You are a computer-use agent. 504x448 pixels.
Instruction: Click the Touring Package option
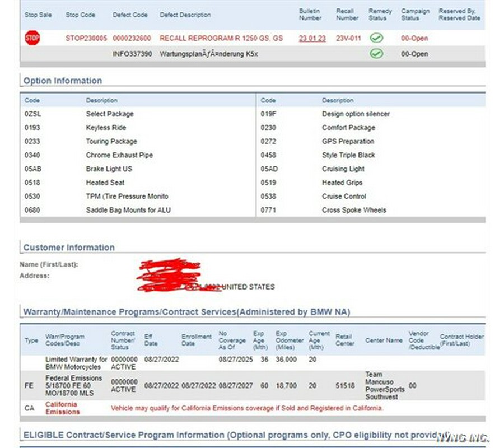[111, 142]
